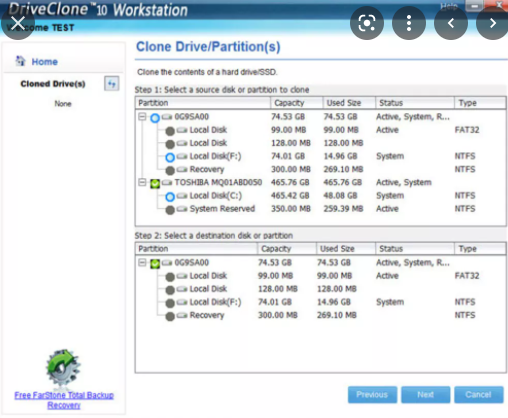
Task: Click drive icon beside Local Disk(C:)
Action: (182, 195)
